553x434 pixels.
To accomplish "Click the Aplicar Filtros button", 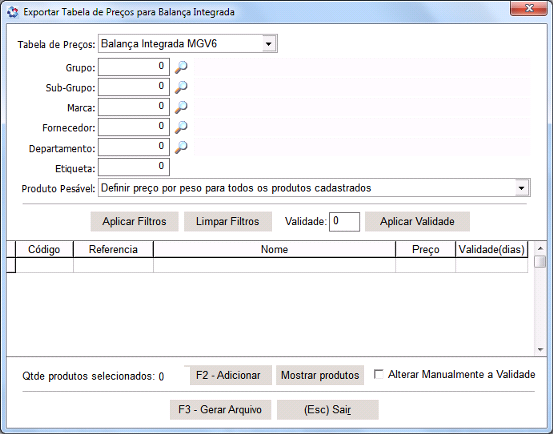I will [x=134, y=221].
